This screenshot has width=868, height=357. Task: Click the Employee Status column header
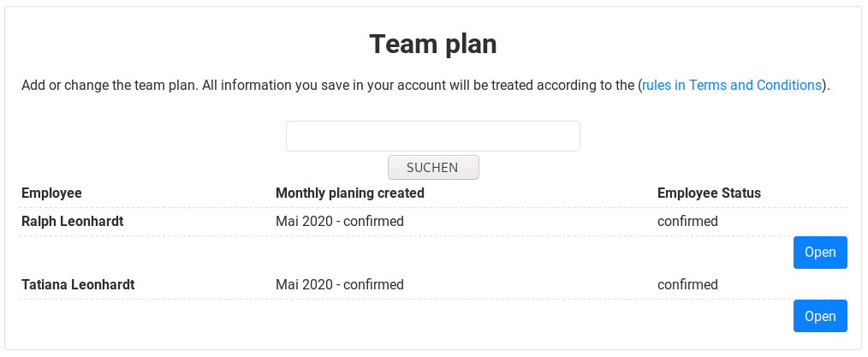click(x=709, y=193)
